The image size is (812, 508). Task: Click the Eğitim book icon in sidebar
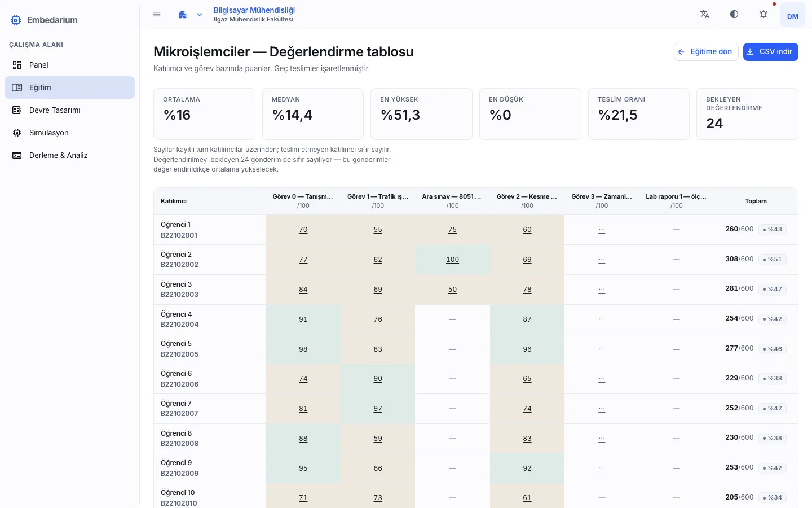[17, 87]
